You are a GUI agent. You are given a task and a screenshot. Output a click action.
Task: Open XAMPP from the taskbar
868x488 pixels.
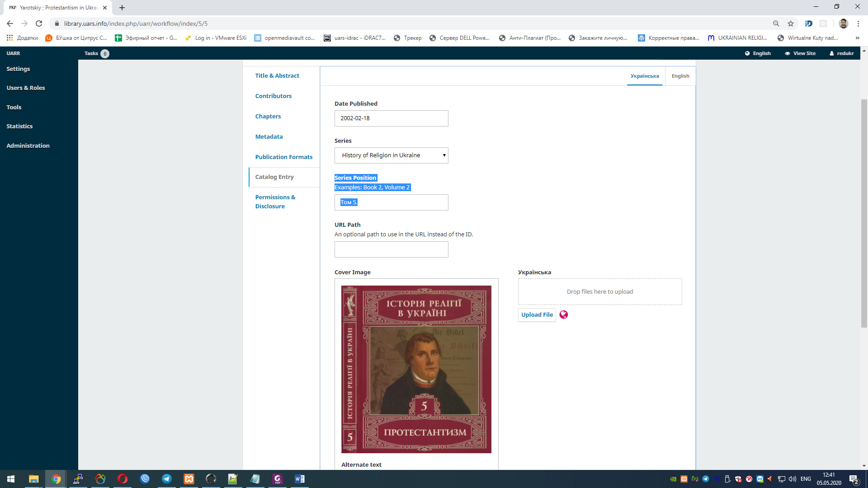[189, 479]
